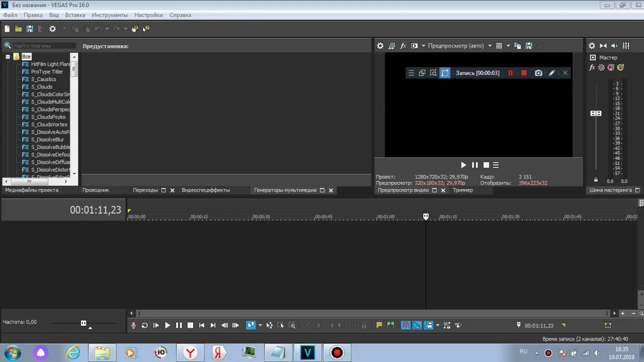Image resolution: width=644 pixels, height=362 pixels.
Task: Click the Найти плагины search field
Action: (x=44, y=46)
